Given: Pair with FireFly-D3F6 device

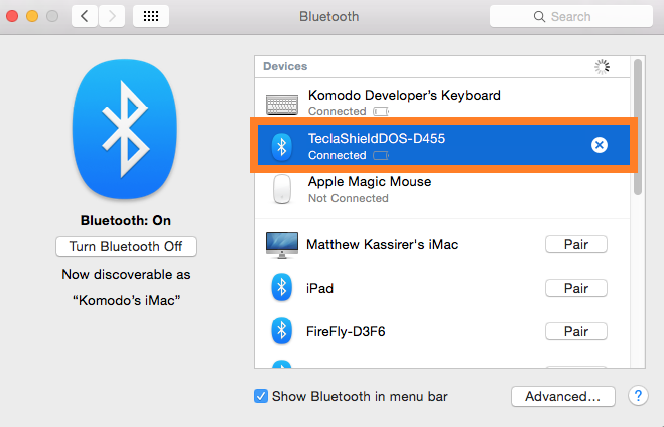Looking at the screenshot, I should click(576, 331).
